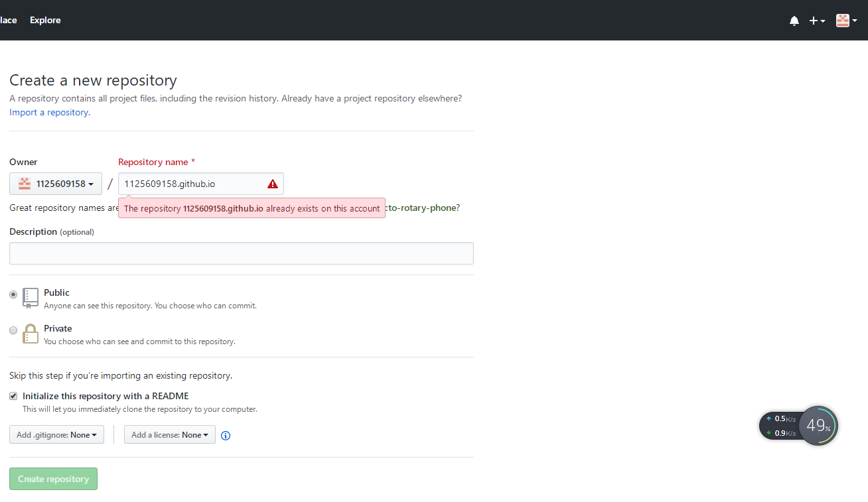Uncheck Initialize this repository with a README
Image resolution: width=868 pixels, height=502 pixels.
13,395
